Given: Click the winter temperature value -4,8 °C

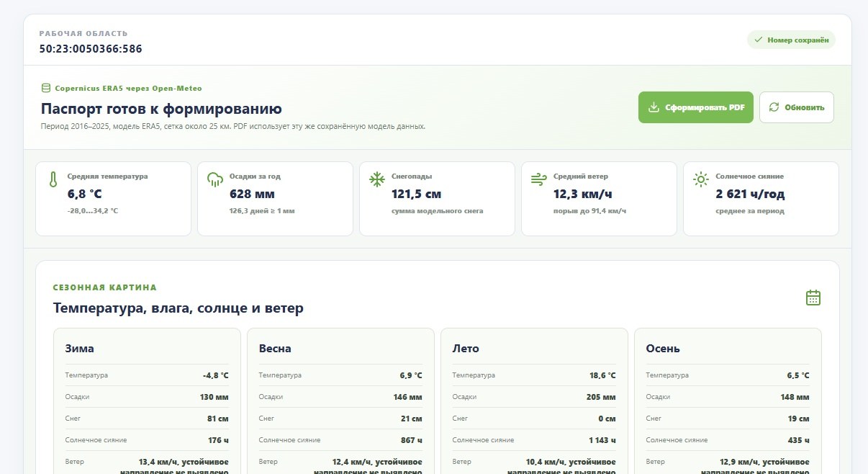Looking at the screenshot, I should click(x=215, y=375).
